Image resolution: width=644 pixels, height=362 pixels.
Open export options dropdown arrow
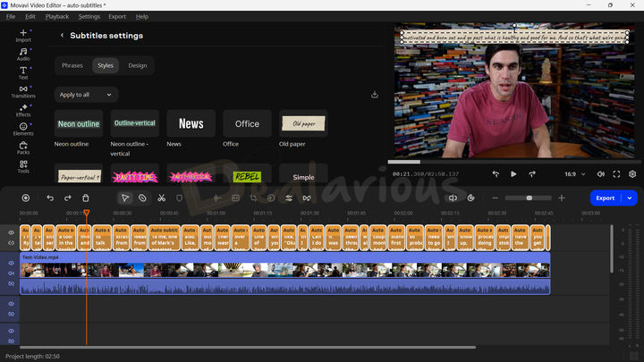pos(631,198)
